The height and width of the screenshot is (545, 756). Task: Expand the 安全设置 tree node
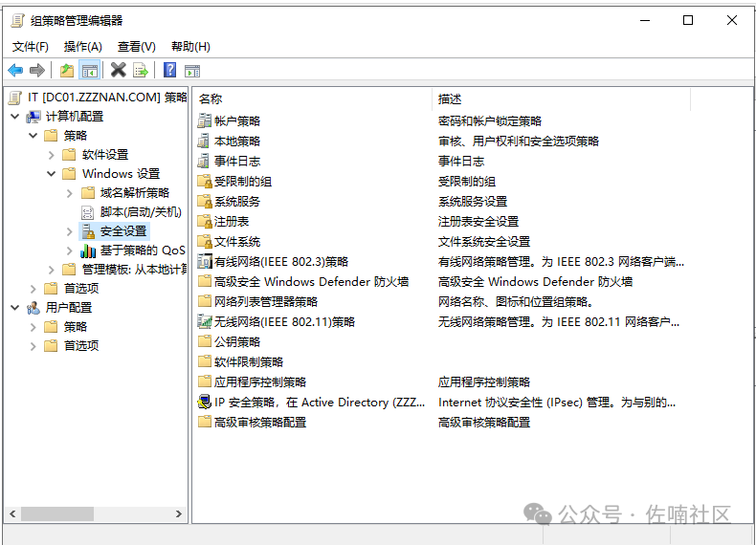point(70,231)
